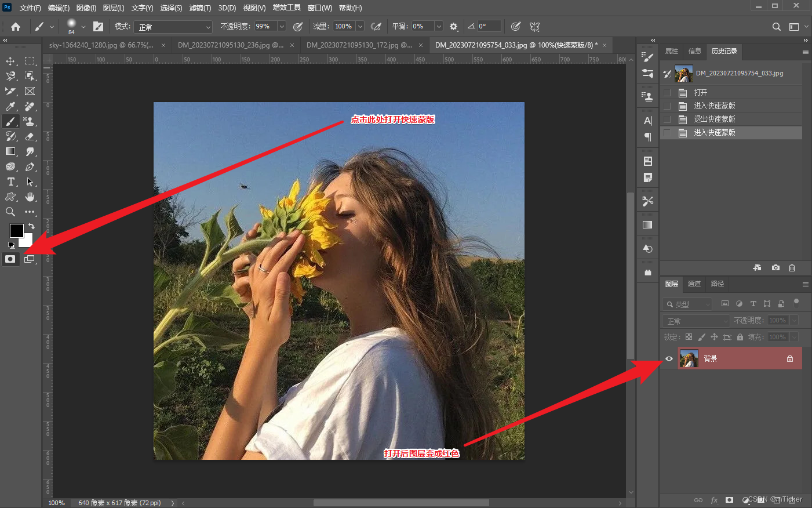Switch to the 属性 panel tab
Screen dimensions: 812x508
tap(672, 51)
